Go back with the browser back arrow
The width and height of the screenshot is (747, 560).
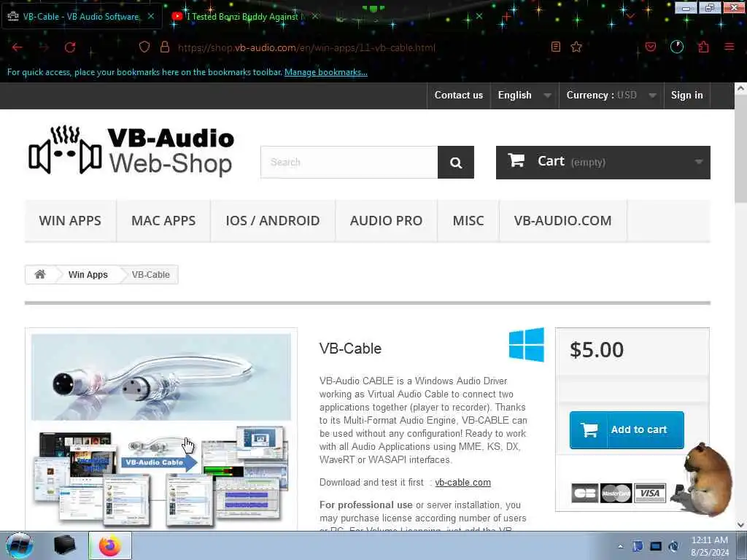coord(18,47)
